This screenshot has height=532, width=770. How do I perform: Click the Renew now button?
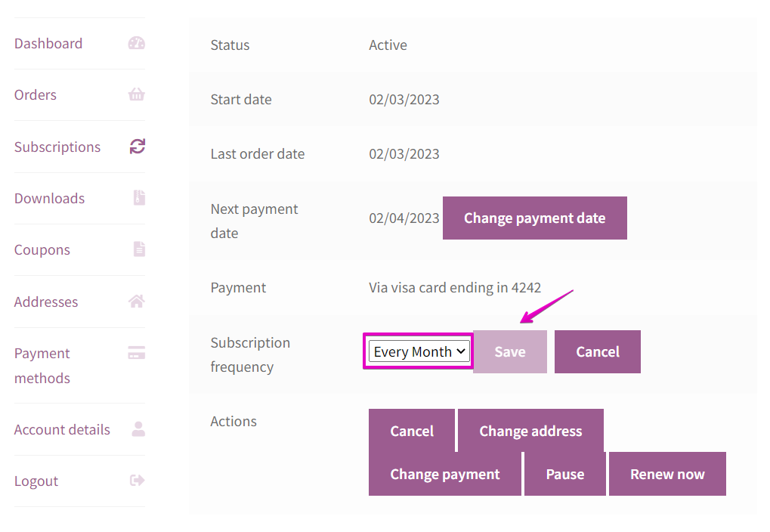tap(667, 474)
